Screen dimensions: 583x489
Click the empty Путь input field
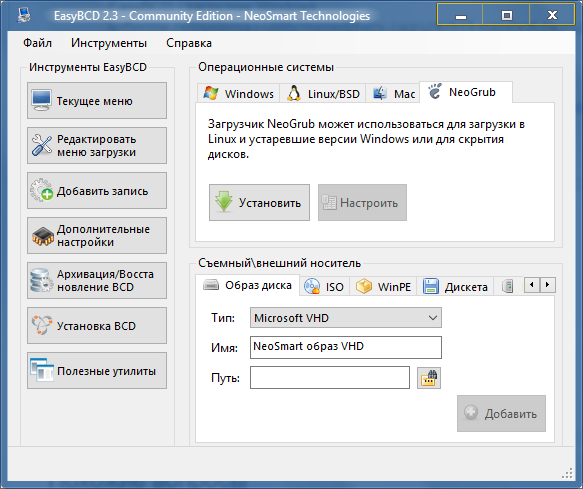click(330, 377)
